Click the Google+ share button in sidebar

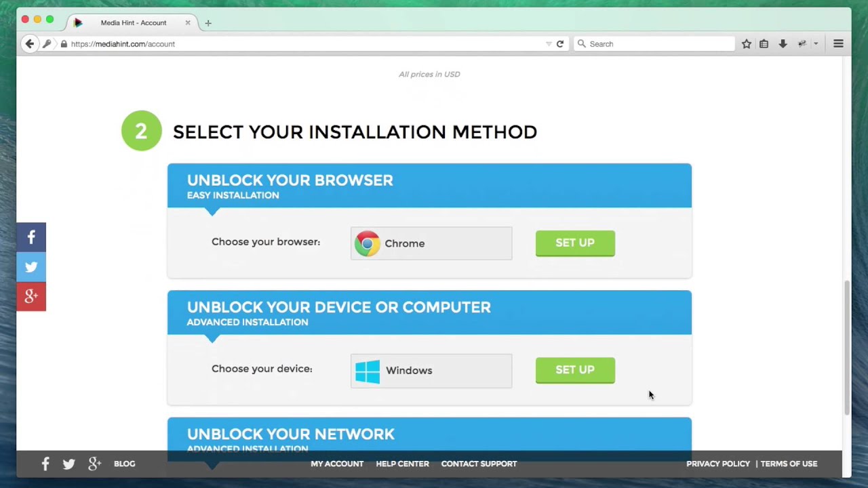31,296
